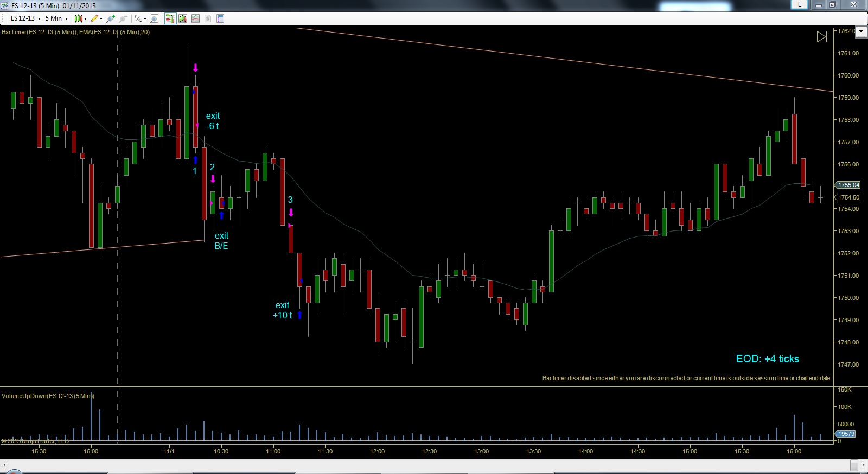This screenshot has height=474, width=868.
Task: Click the 1760.00 price axis label
Action: [x=848, y=75]
